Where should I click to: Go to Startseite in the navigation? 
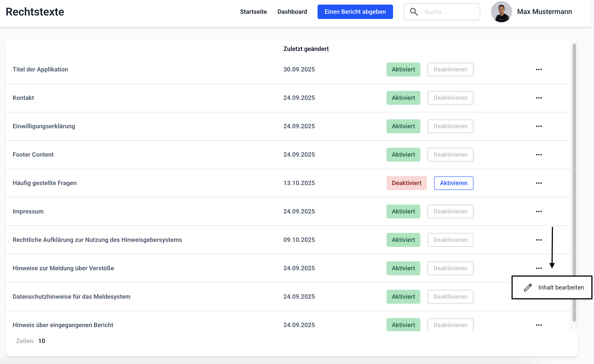pos(253,12)
